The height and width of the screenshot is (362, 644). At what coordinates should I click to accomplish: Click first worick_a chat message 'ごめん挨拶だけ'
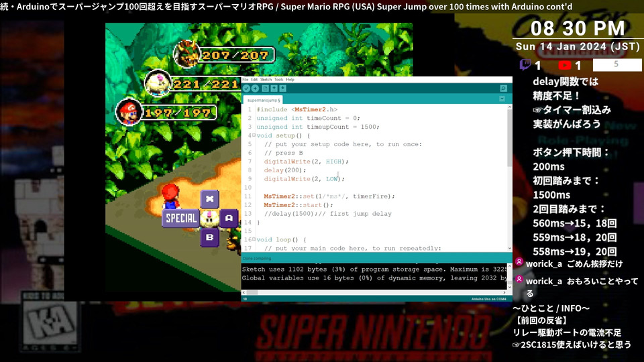click(x=595, y=264)
